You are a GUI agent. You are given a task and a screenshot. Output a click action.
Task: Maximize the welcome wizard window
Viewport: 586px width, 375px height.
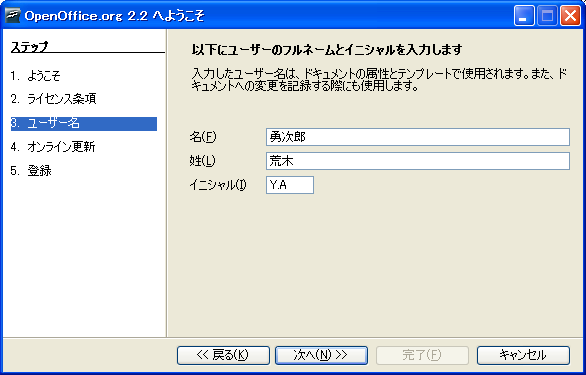pos(548,16)
